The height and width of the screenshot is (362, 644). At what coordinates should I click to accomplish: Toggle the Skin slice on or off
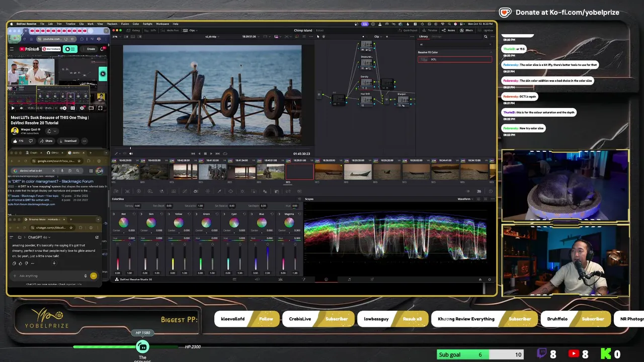(x=141, y=214)
